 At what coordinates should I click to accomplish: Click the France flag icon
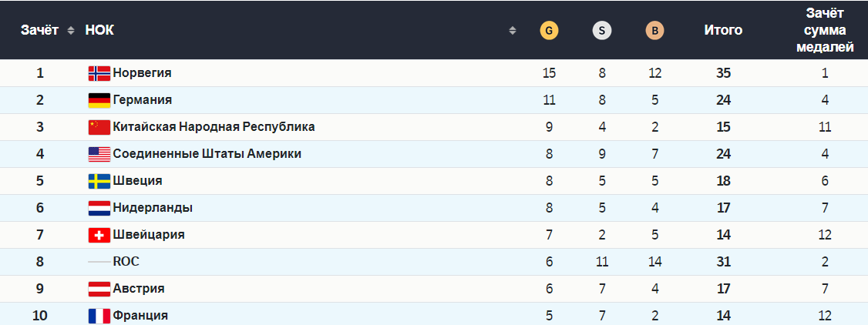99,316
